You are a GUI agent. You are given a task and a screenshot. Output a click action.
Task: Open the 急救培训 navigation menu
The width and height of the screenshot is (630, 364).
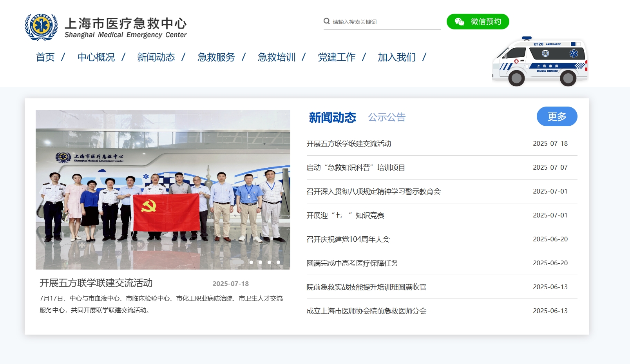coord(276,57)
